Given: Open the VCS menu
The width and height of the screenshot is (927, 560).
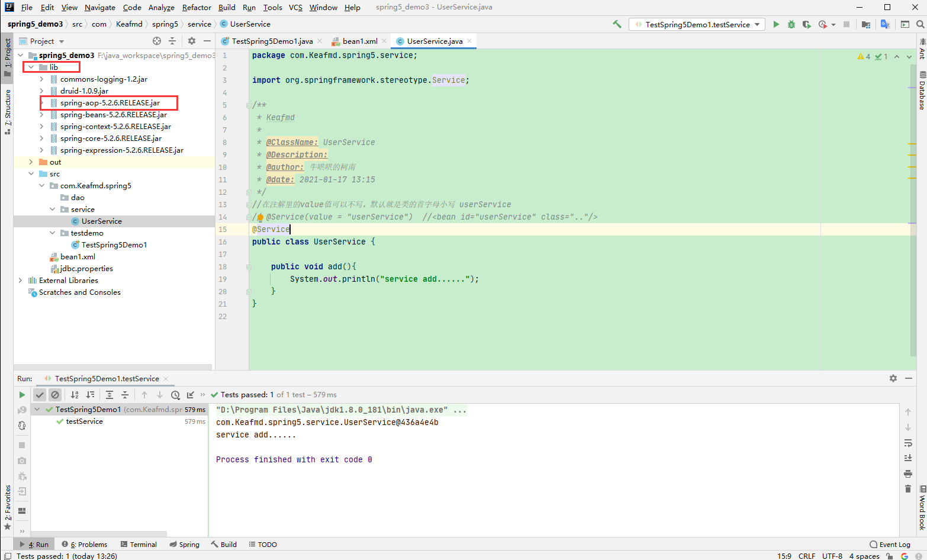Looking at the screenshot, I should pos(295,7).
